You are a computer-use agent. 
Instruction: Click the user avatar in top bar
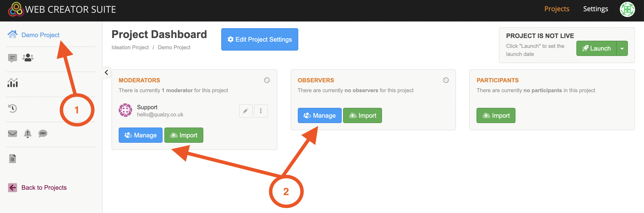[627, 9]
